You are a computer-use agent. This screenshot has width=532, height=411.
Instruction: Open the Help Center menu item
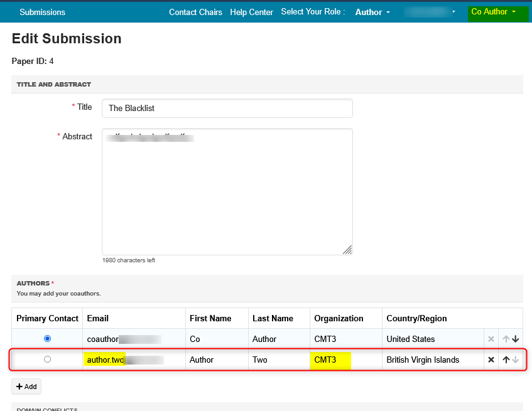[x=251, y=12]
